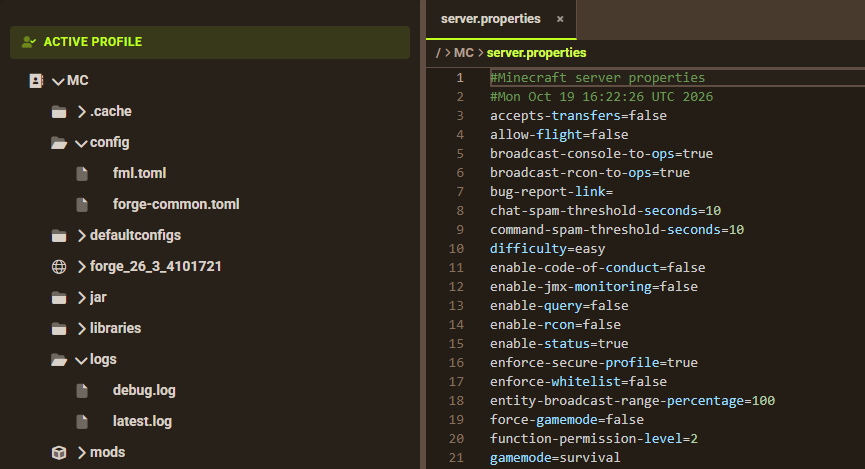Screen dimensions: 865x469
Task: Click the 'enable-jmx-monitoring=false' line
Action: 594,287
